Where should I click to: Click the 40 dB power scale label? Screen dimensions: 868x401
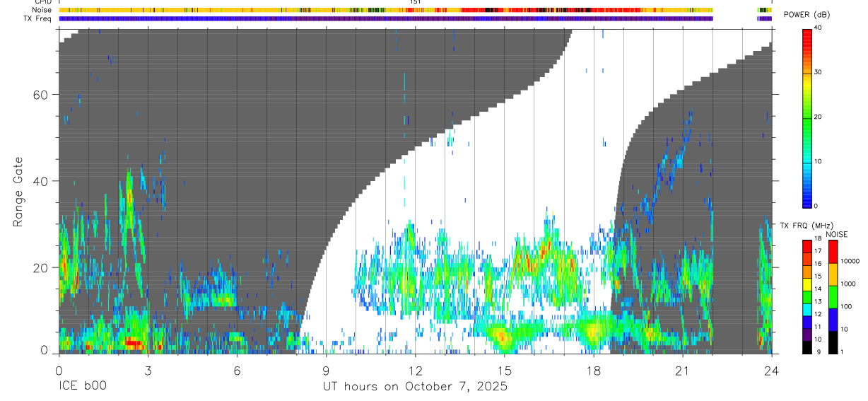819,28
